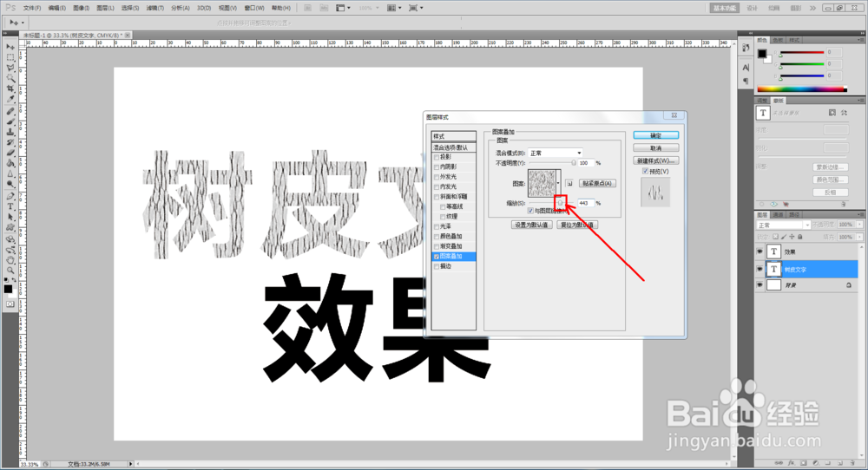Select the 背景 layer row

[x=806, y=284]
